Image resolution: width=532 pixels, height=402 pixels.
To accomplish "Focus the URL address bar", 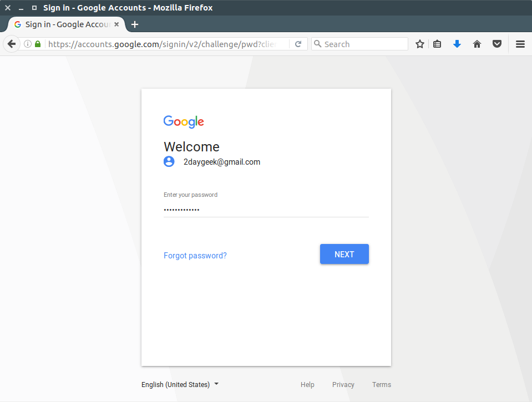I will click(x=162, y=44).
